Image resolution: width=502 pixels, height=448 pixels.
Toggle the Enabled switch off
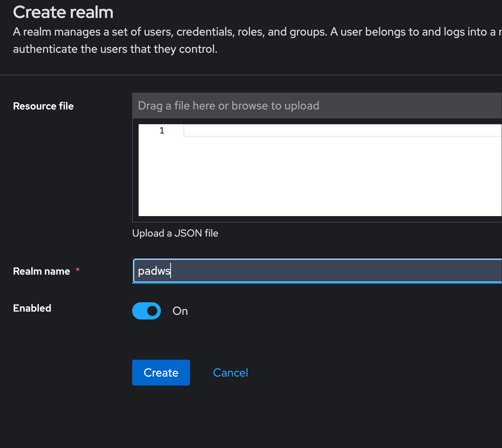click(147, 311)
